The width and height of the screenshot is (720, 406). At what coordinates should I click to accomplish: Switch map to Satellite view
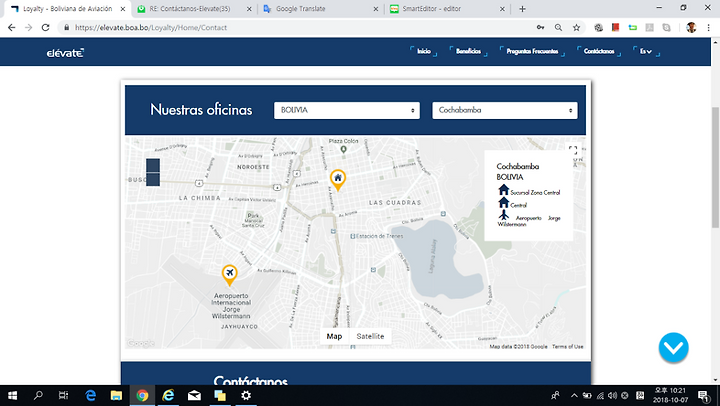[x=370, y=336]
